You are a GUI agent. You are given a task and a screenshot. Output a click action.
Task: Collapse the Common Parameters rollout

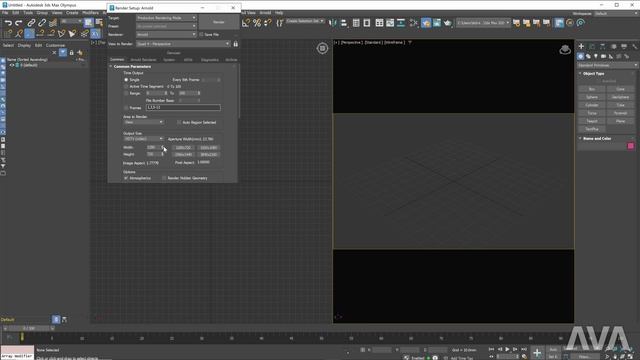132,66
